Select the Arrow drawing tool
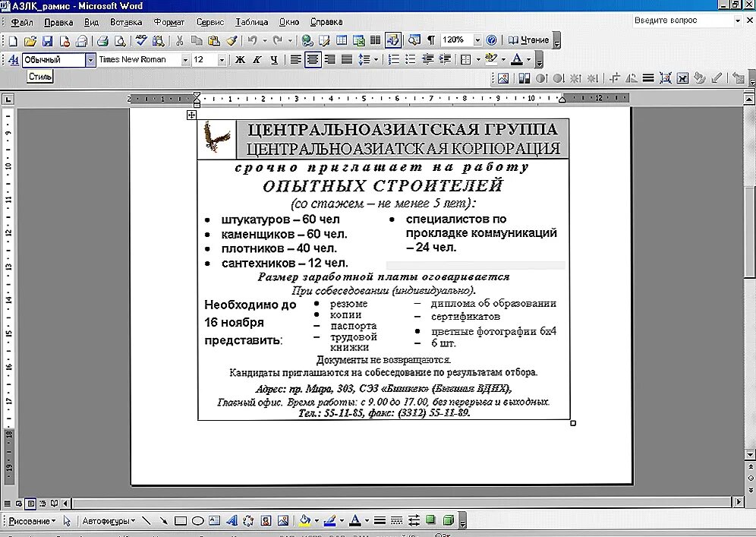Viewport: 756px width, 537px height. (x=163, y=521)
